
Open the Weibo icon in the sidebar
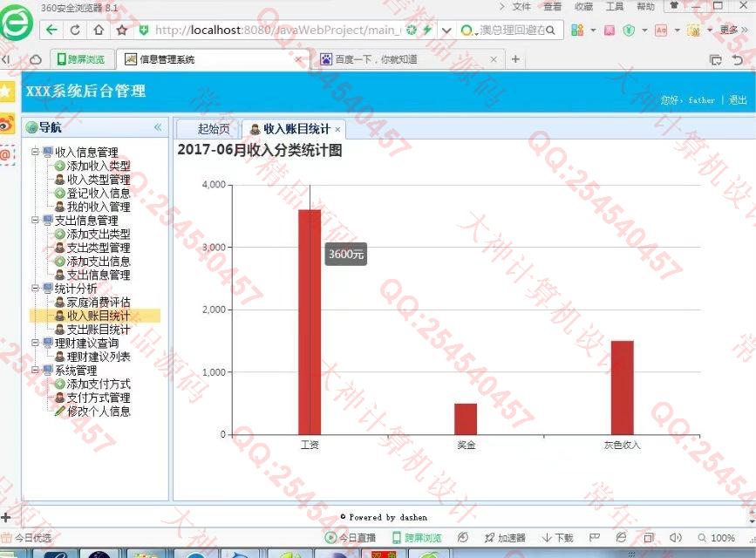[x=7, y=123]
